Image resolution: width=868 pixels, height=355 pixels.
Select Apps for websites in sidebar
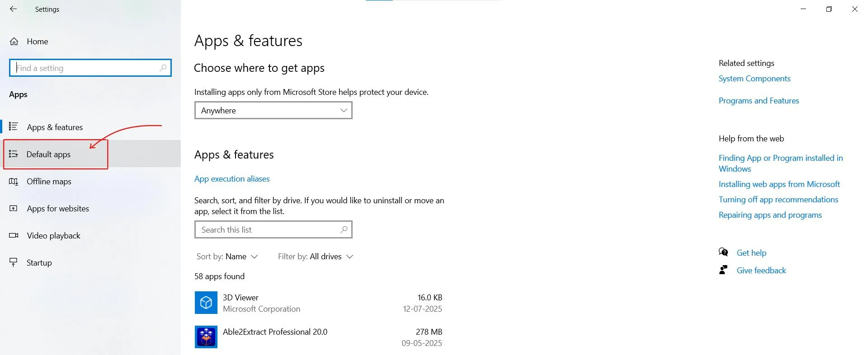[90, 208]
